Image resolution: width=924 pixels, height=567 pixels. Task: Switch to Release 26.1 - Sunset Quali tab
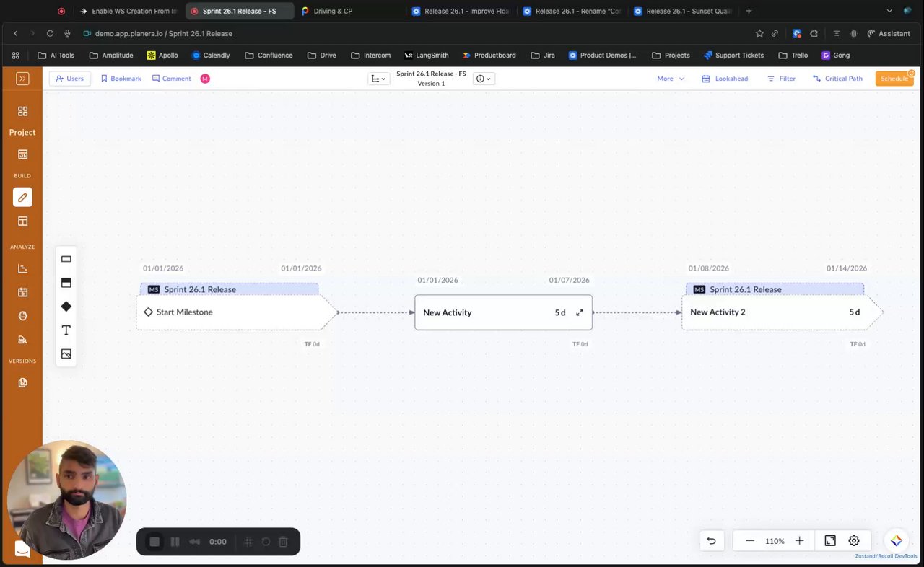pos(683,12)
